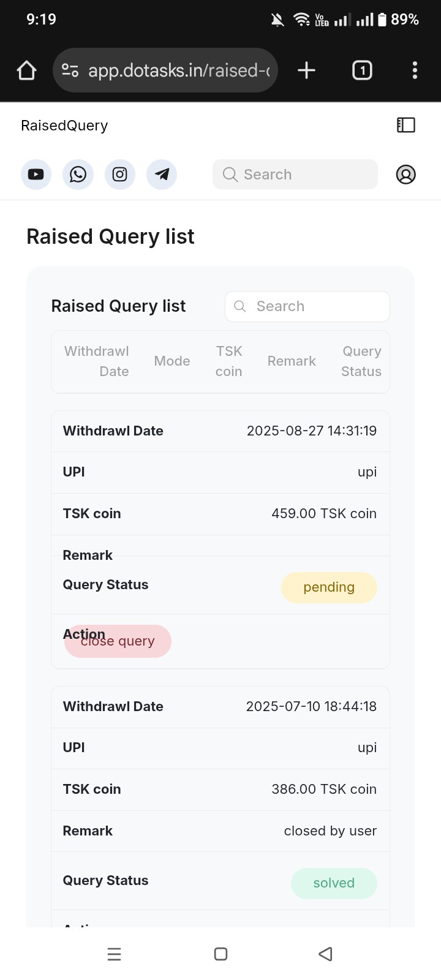Click the solved status badge
The height and width of the screenshot is (980, 441).
click(x=334, y=883)
